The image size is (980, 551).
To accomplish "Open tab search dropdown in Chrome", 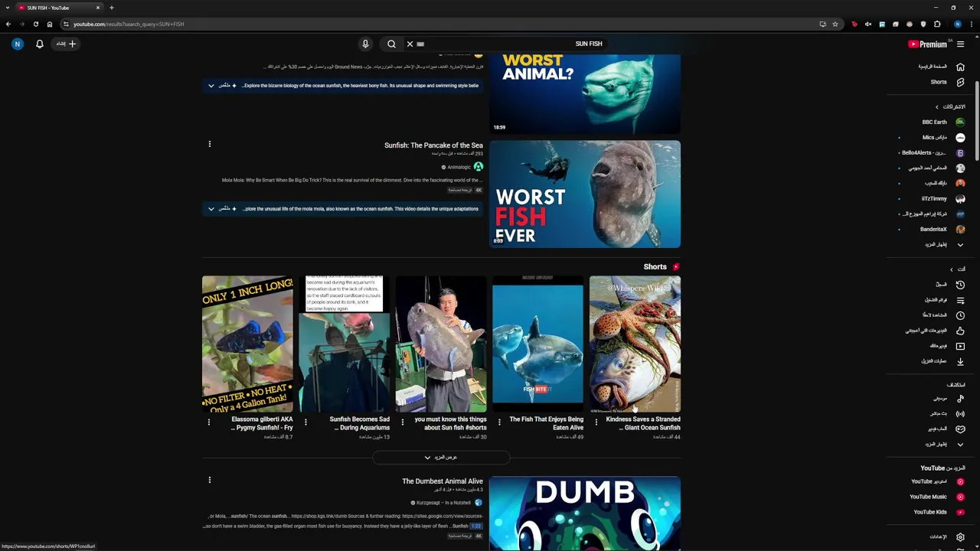I will click(8, 8).
